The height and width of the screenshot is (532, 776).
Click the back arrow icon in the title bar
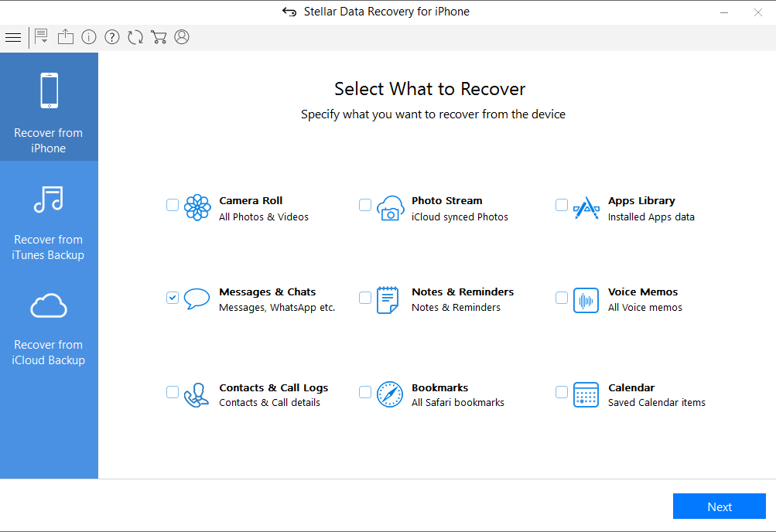289,12
